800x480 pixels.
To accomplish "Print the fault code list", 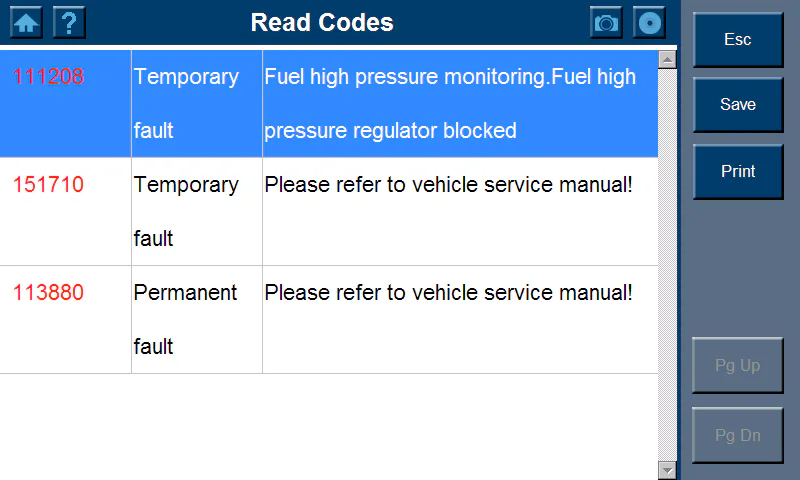I will [x=737, y=171].
